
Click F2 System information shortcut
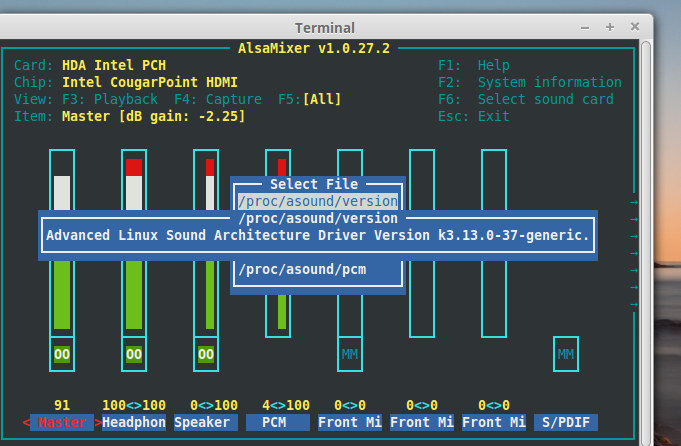tap(530, 82)
